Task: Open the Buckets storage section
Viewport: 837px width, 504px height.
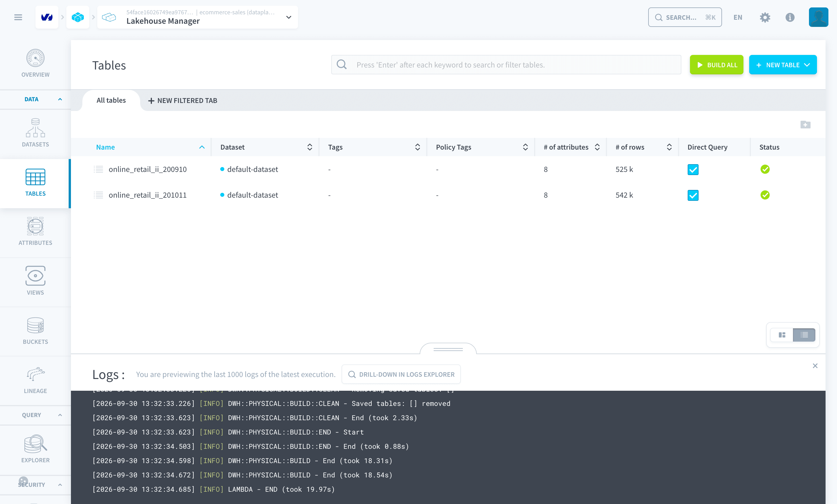Action: (x=35, y=331)
